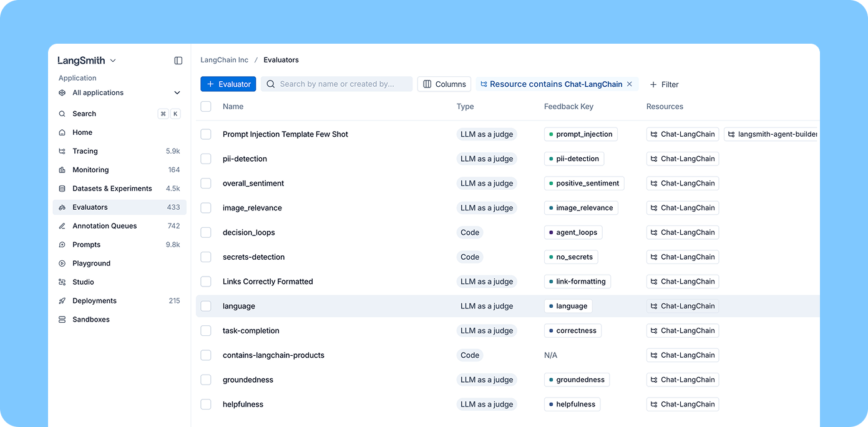
Task: Create a new Evaluator
Action: [x=228, y=84]
